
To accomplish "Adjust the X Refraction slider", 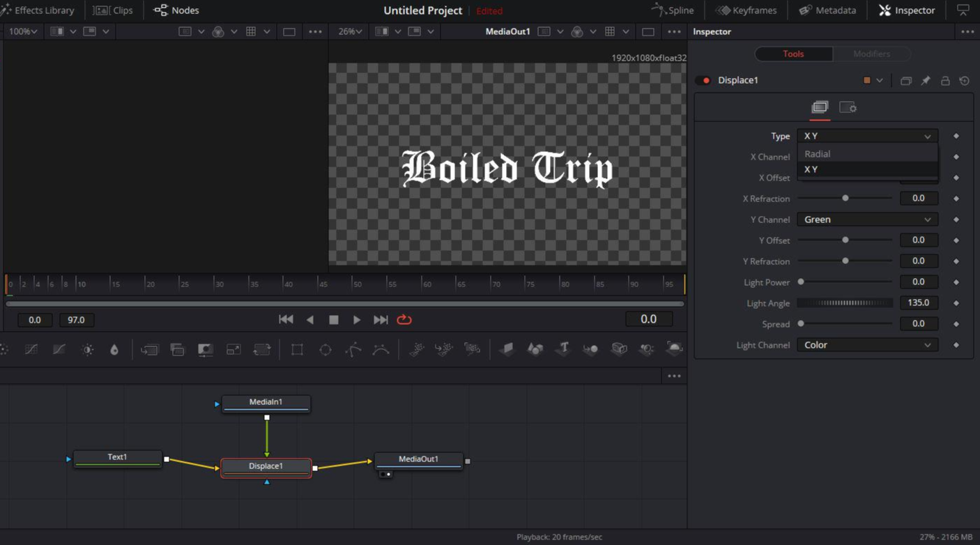I will pyautogui.click(x=845, y=199).
